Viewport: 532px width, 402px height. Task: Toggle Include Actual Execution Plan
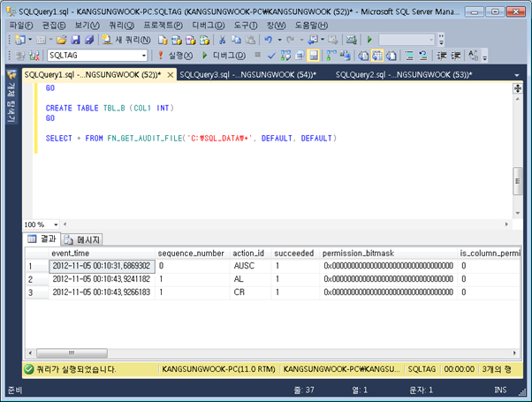[x=331, y=56]
